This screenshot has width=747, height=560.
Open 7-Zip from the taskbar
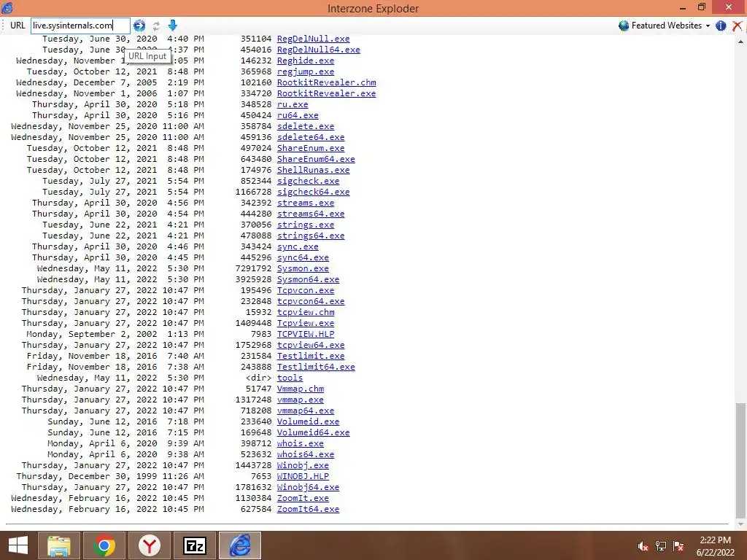click(195, 545)
